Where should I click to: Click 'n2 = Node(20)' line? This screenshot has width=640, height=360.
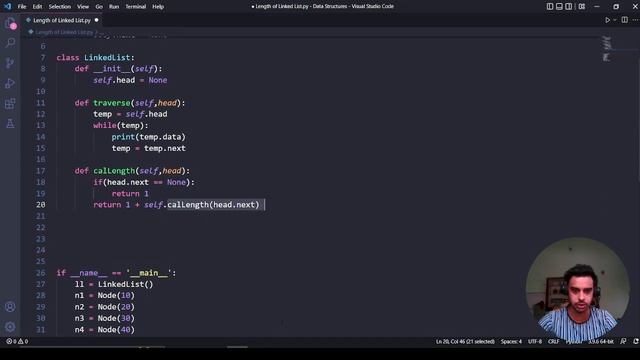104,307
